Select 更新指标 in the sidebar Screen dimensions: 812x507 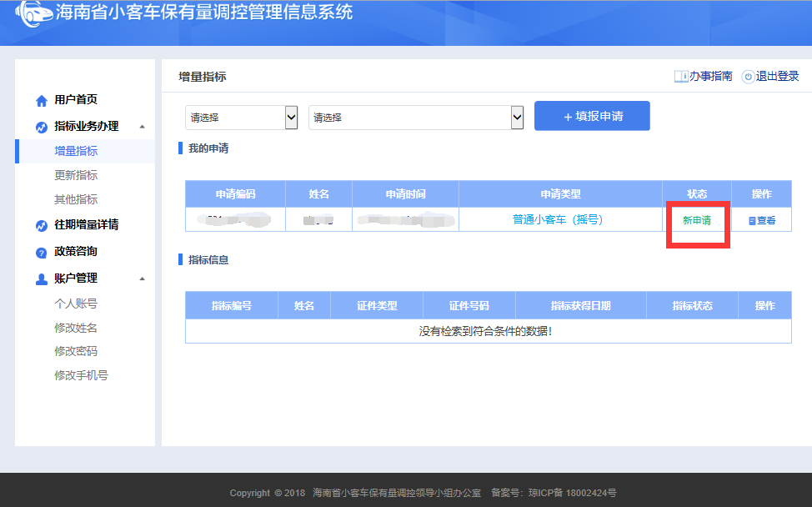[76, 175]
